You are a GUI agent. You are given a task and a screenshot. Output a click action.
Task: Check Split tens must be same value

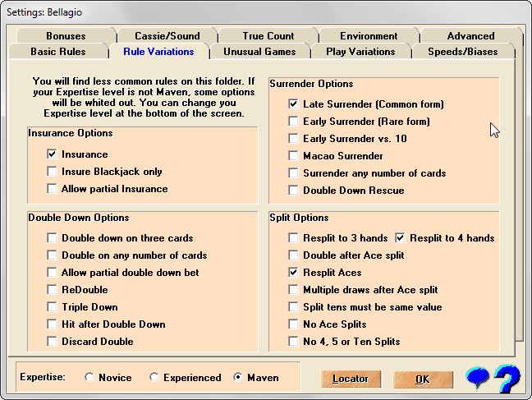293,307
